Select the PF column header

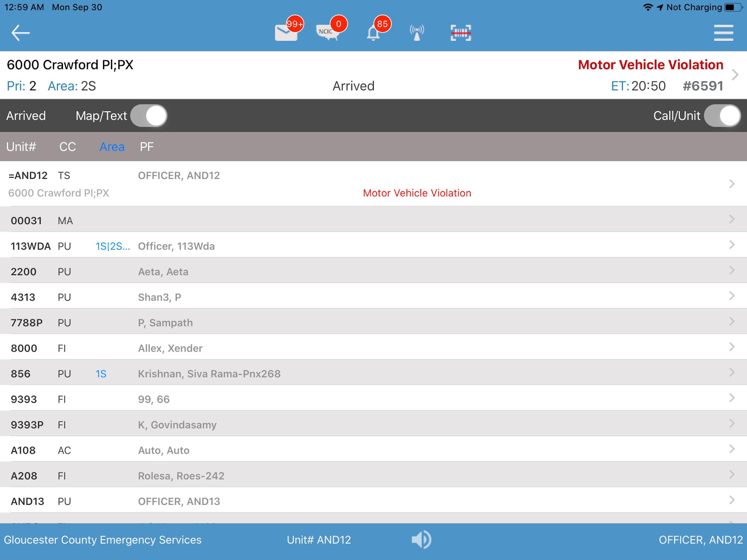click(147, 147)
